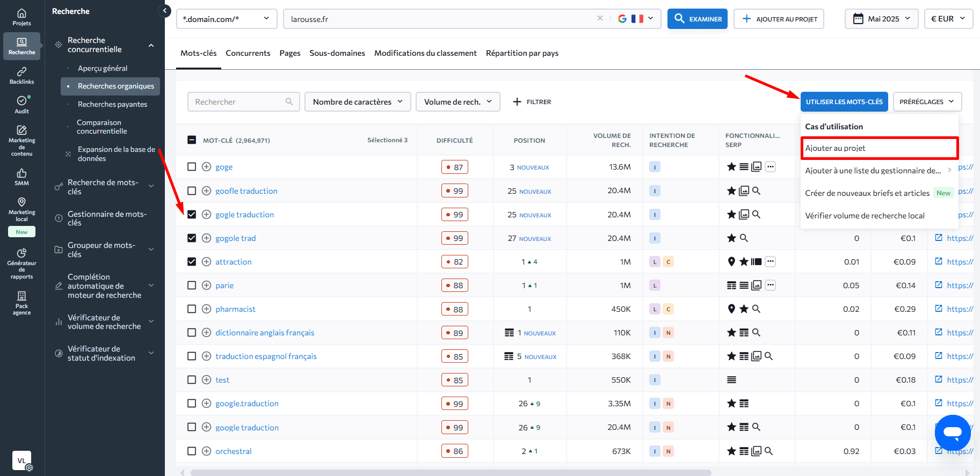Open Aperçu général in the sidebar

coord(103,68)
